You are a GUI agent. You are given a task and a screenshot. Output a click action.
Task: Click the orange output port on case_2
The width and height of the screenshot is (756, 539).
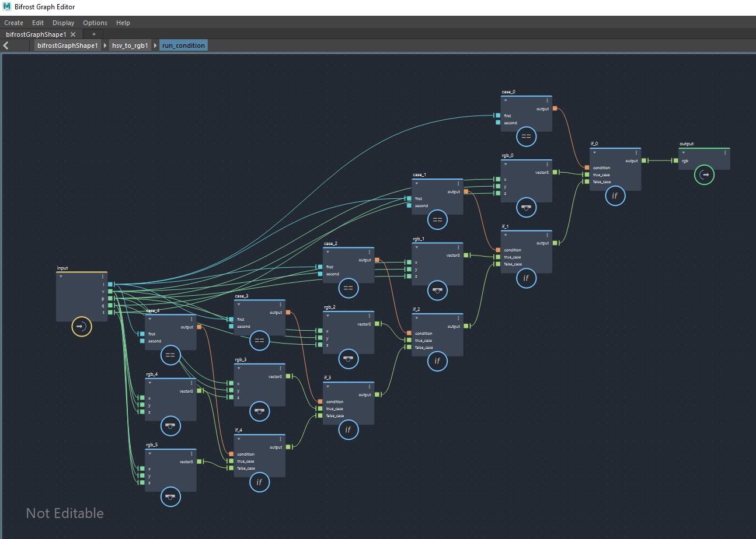click(377, 260)
